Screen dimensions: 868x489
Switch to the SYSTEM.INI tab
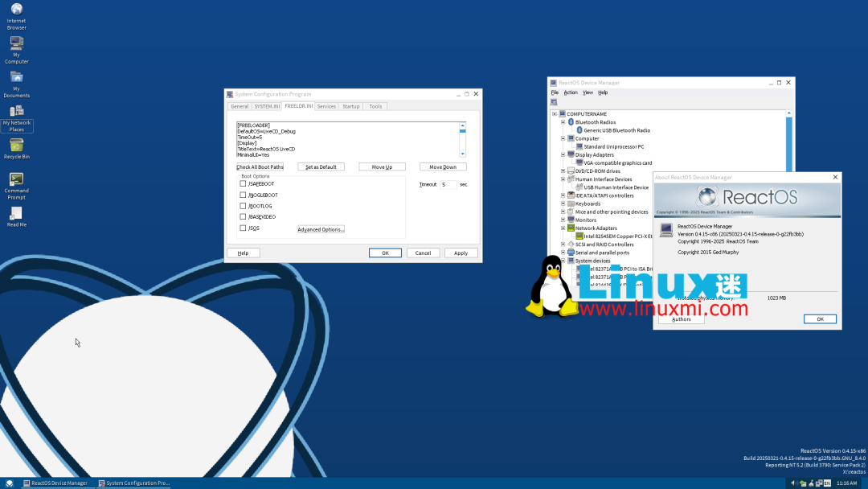(x=267, y=106)
